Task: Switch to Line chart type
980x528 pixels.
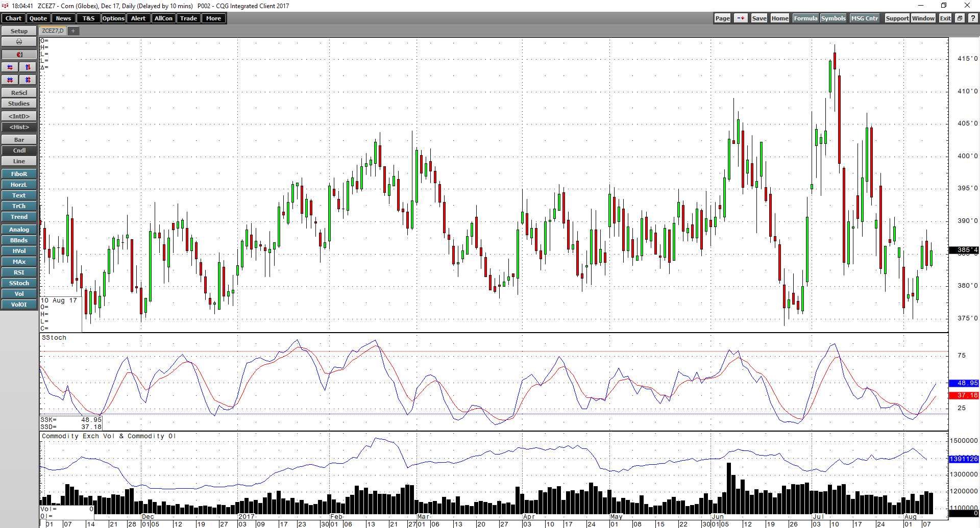Action: click(19, 161)
